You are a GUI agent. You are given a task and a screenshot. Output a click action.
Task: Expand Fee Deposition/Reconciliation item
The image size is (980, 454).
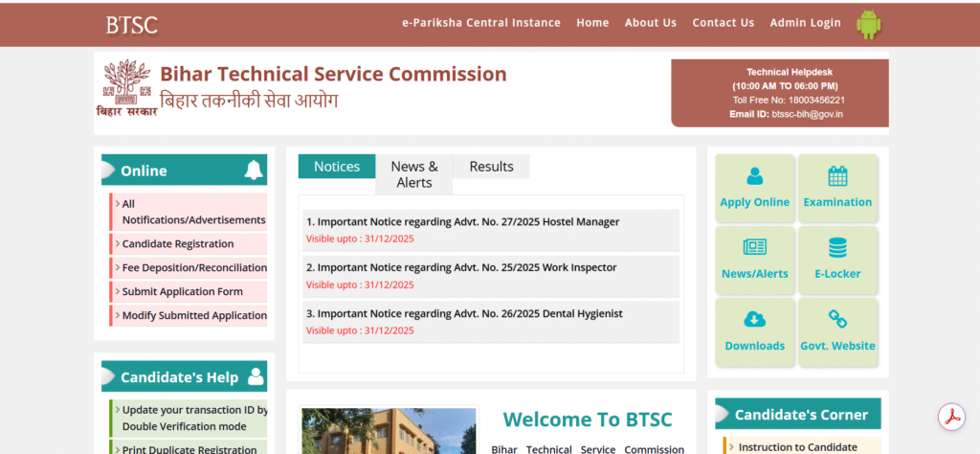[193, 268]
